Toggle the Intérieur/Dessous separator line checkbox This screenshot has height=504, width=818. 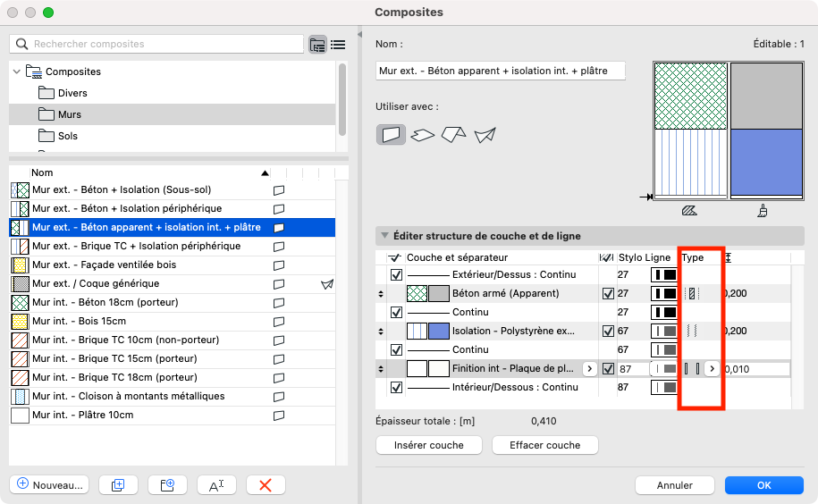click(x=397, y=388)
